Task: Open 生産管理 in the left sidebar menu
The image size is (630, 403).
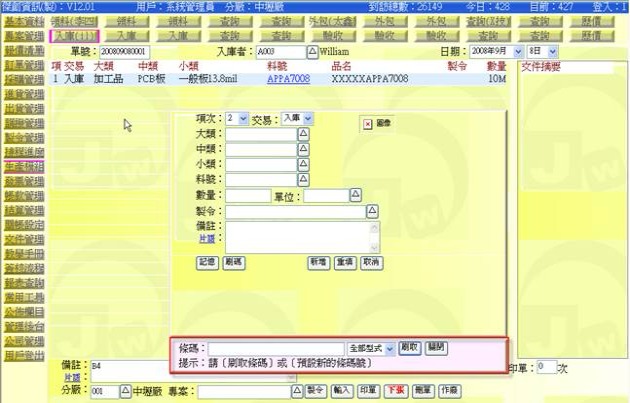Action: coord(23,166)
